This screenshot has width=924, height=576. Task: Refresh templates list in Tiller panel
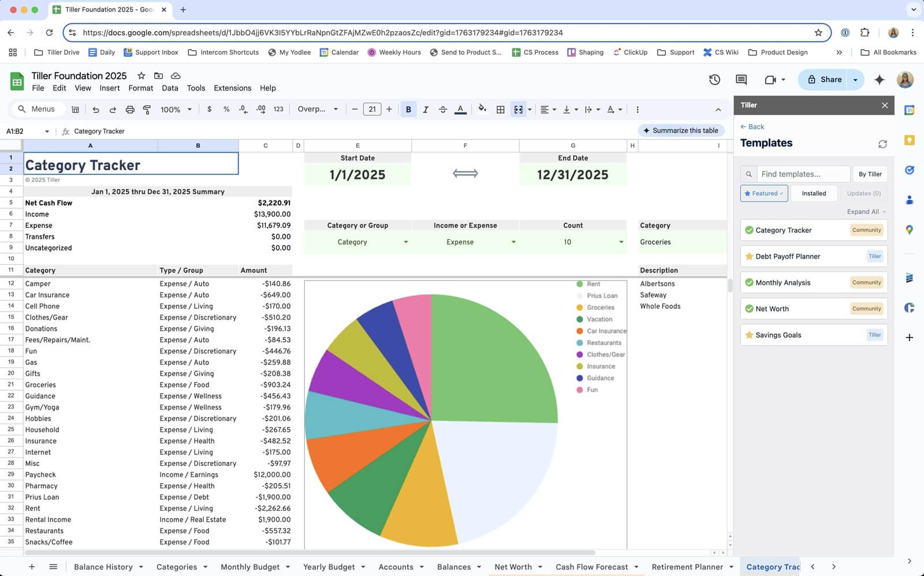pyautogui.click(x=882, y=144)
